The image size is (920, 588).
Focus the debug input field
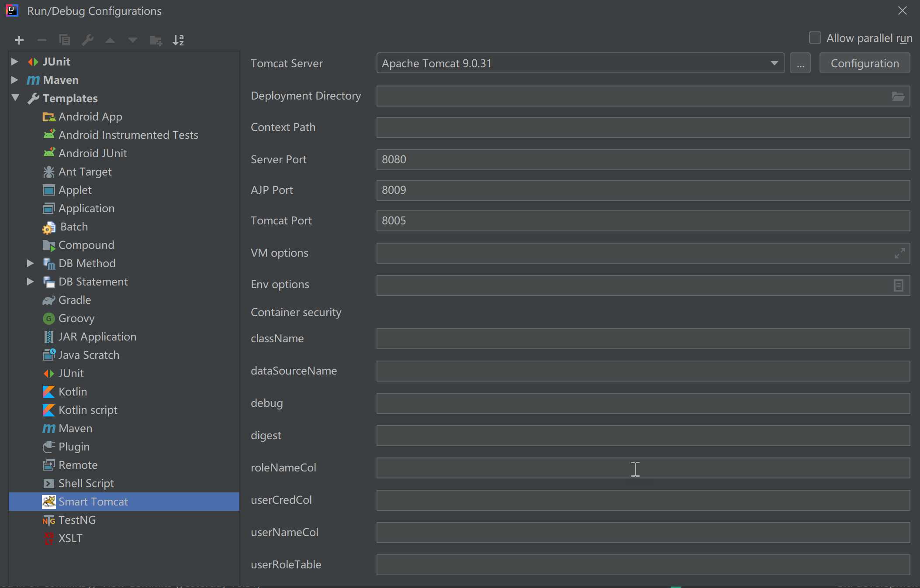click(x=643, y=403)
